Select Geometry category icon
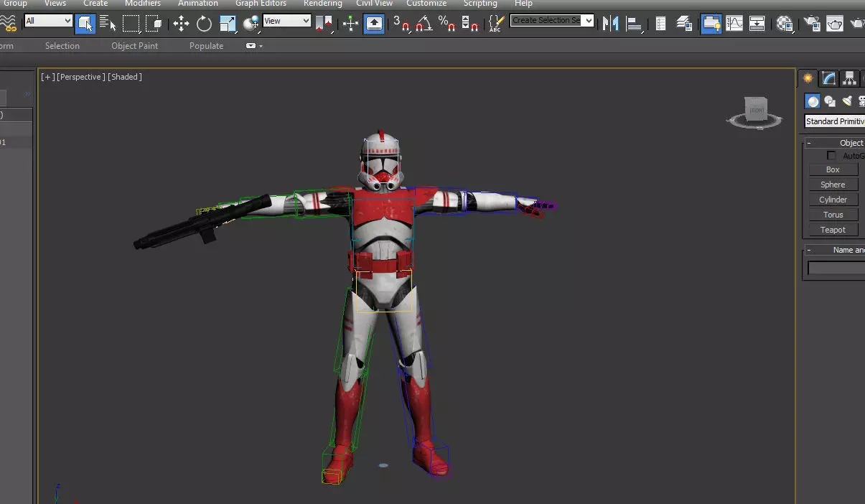The height and width of the screenshot is (504, 865). [813, 101]
